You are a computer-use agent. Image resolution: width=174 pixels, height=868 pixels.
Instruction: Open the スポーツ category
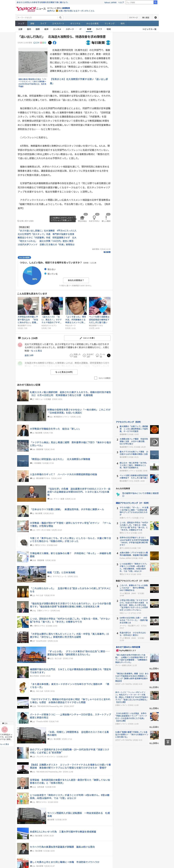click(70, 29)
